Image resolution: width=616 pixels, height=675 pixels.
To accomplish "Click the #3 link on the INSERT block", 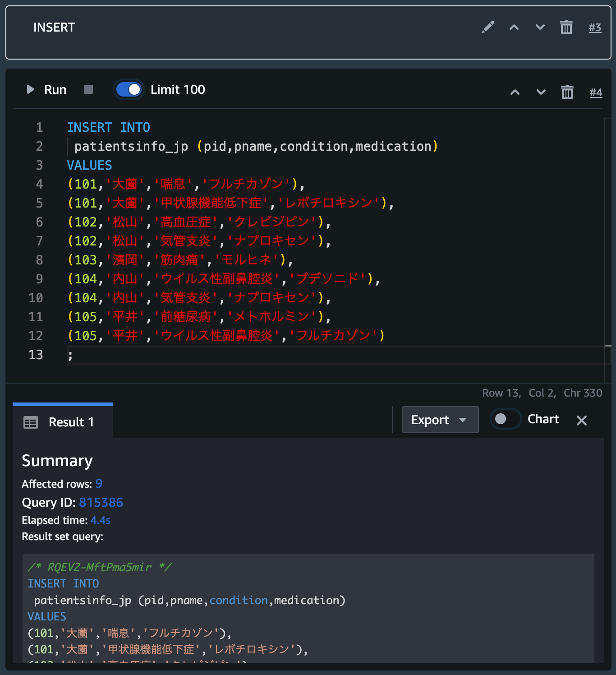I will click(x=595, y=28).
